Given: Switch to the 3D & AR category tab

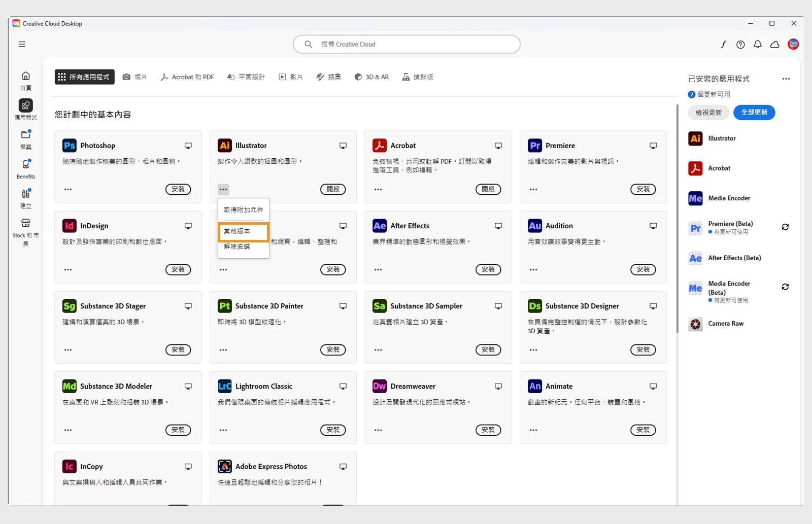Looking at the screenshot, I should [371, 77].
